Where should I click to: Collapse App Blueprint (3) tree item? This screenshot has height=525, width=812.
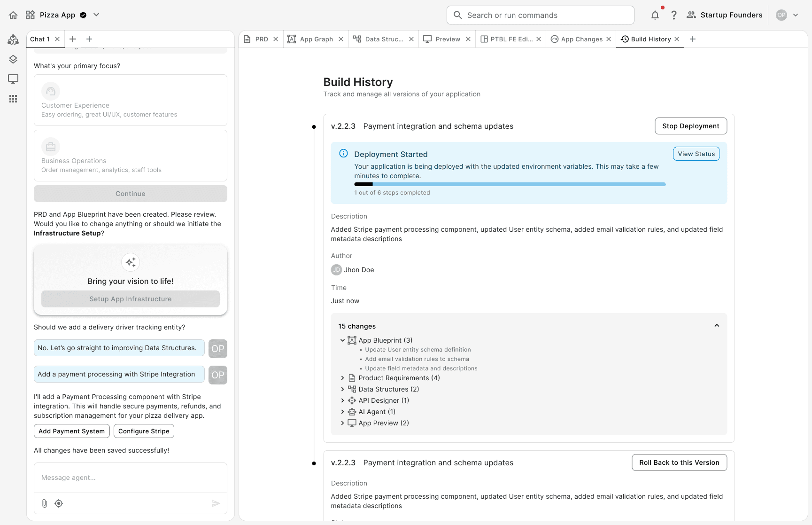pyautogui.click(x=342, y=340)
